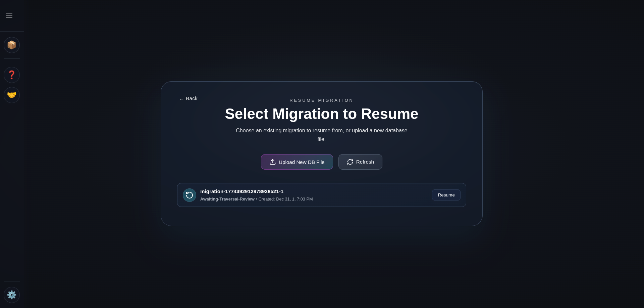Click the upload arrow glyph inside the purple button
The width and height of the screenshot is (644, 308).
[272, 162]
